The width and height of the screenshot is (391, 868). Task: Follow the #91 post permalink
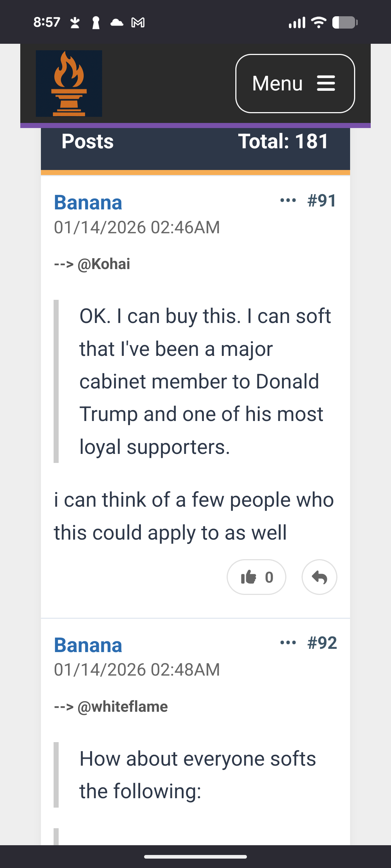[322, 201]
